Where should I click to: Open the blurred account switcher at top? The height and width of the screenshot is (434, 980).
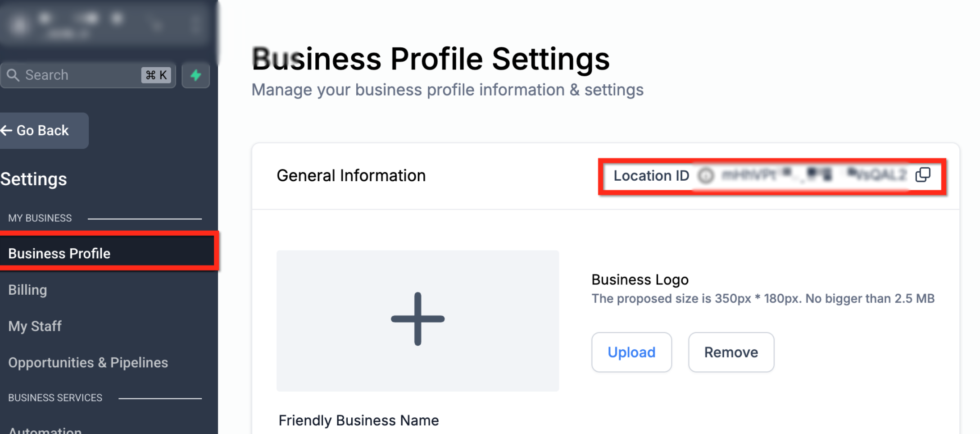tap(107, 23)
